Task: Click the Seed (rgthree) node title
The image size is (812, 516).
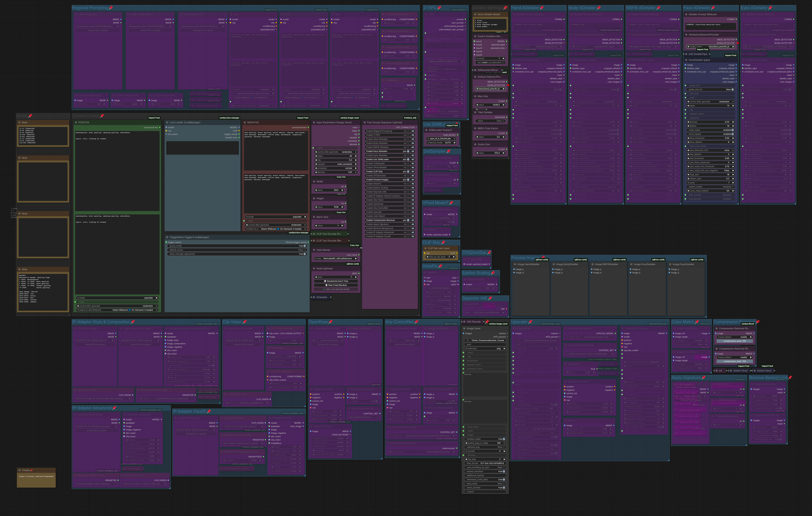Action: click(x=324, y=268)
